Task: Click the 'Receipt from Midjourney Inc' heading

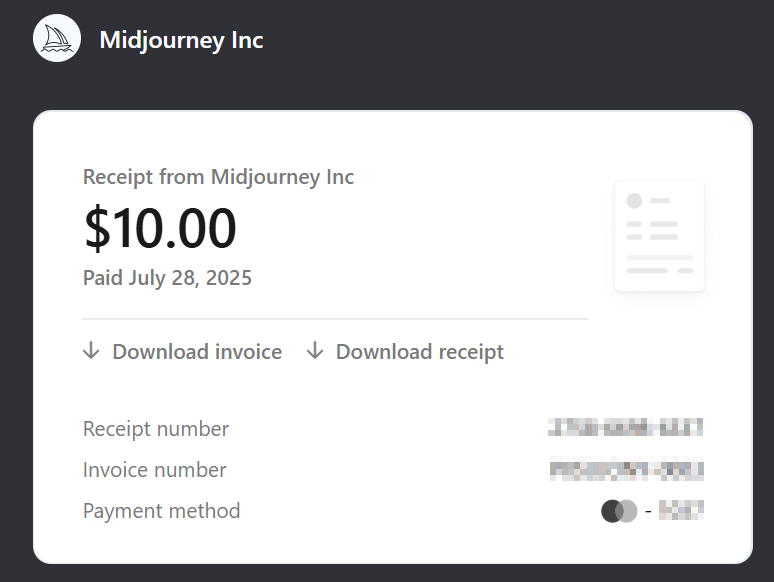Action: [218, 177]
